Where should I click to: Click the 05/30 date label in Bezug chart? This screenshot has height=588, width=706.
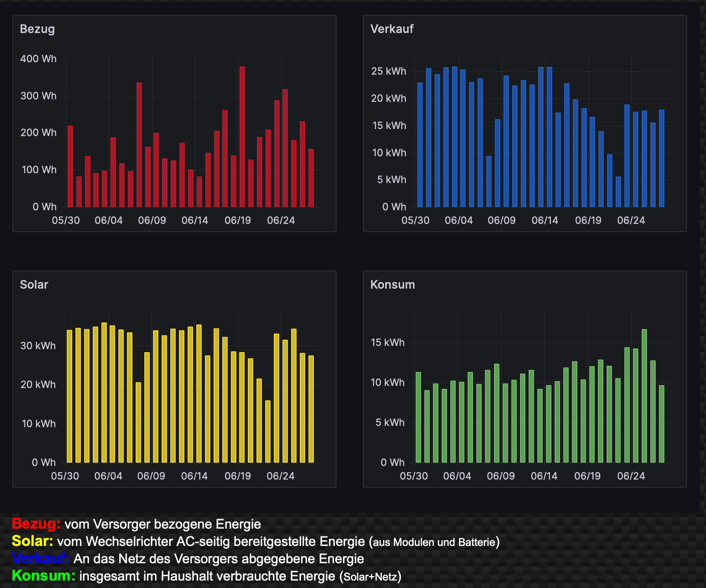[x=66, y=221]
